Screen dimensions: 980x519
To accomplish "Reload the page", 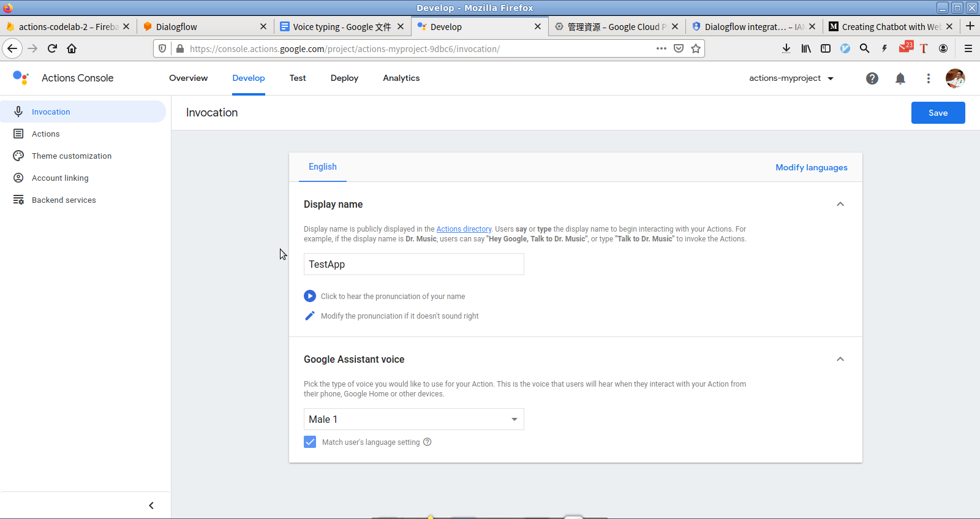I will pos(52,48).
